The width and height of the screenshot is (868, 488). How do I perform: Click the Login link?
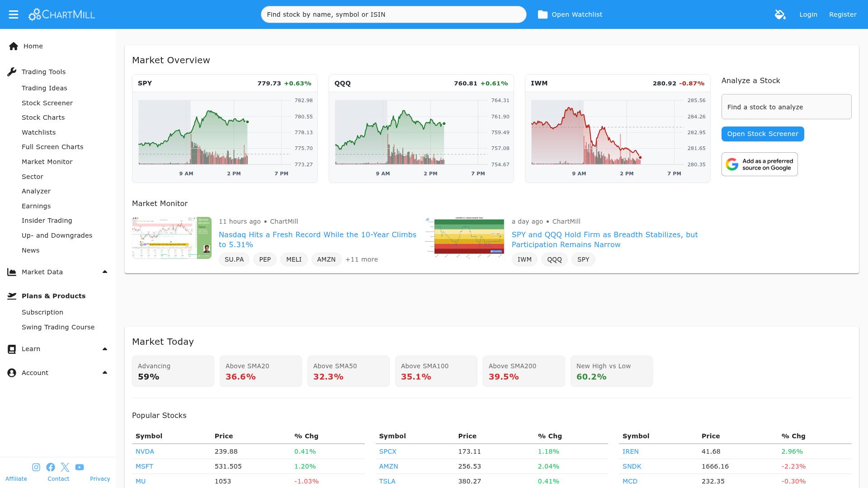808,14
